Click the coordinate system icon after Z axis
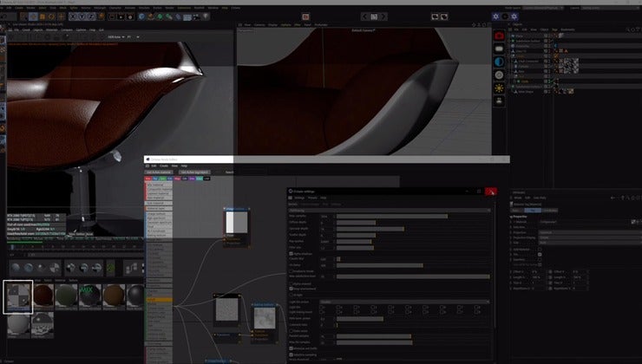 pyautogui.click(x=101, y=16)
